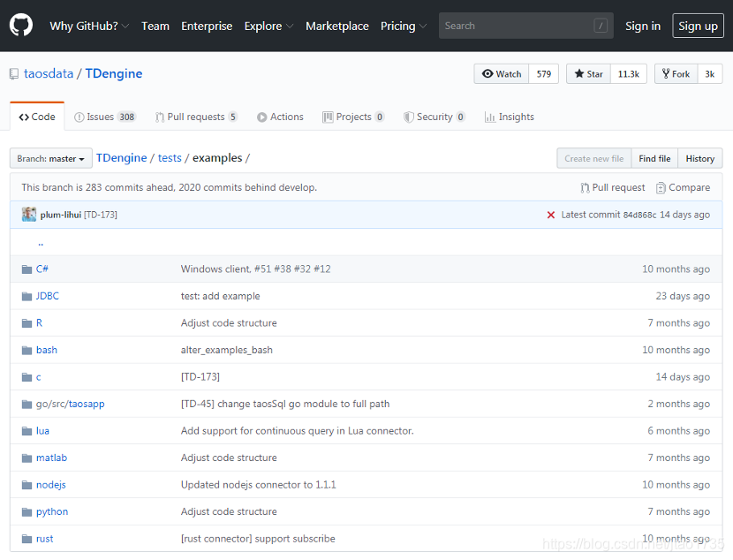The image size is (733, 560).
Task: Click the folder icon next to bash
Action: 26,350
